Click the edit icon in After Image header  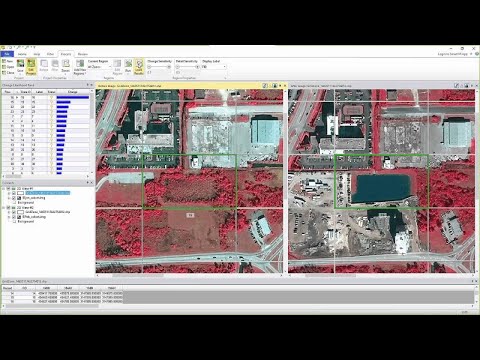click(x=457, y=86)
